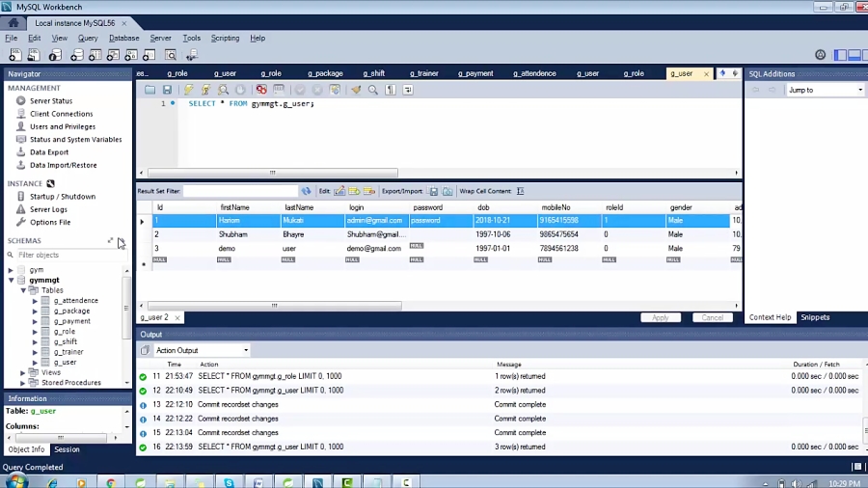The width and height of the screenshot is (868, 488).
Task: Open the object inspector (database info) icon
Action: click(55, 55)
